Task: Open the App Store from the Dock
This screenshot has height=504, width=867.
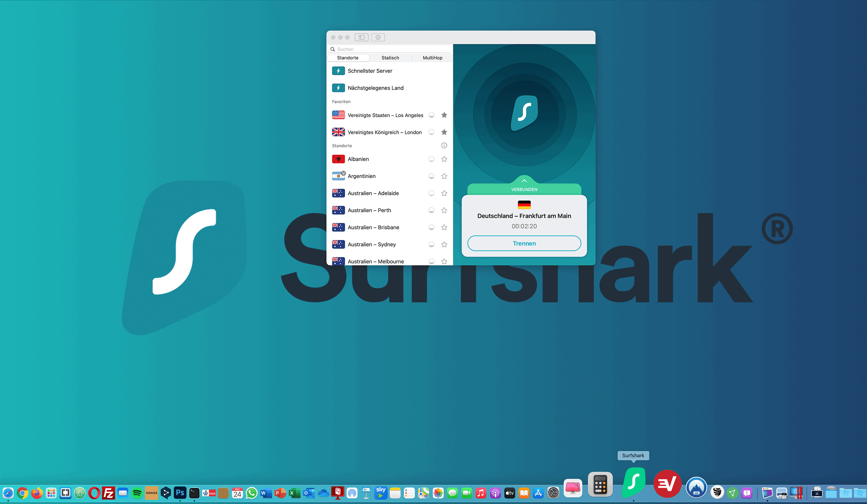Action: click(x=538, y=493)
